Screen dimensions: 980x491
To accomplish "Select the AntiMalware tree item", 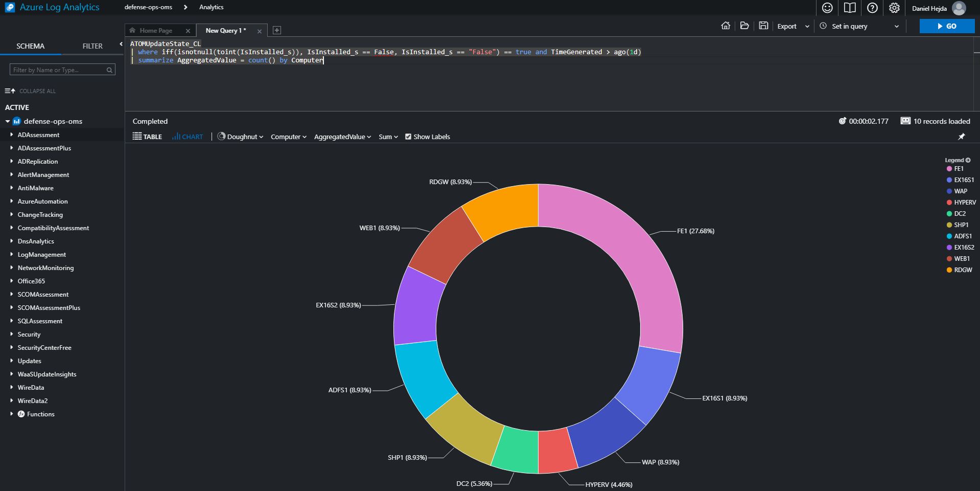I will (35, 188).
